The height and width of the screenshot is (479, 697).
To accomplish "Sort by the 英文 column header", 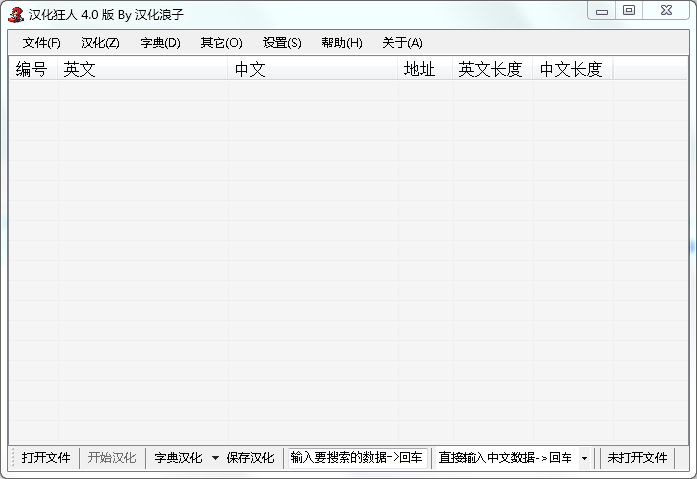I will pos(143,69).
